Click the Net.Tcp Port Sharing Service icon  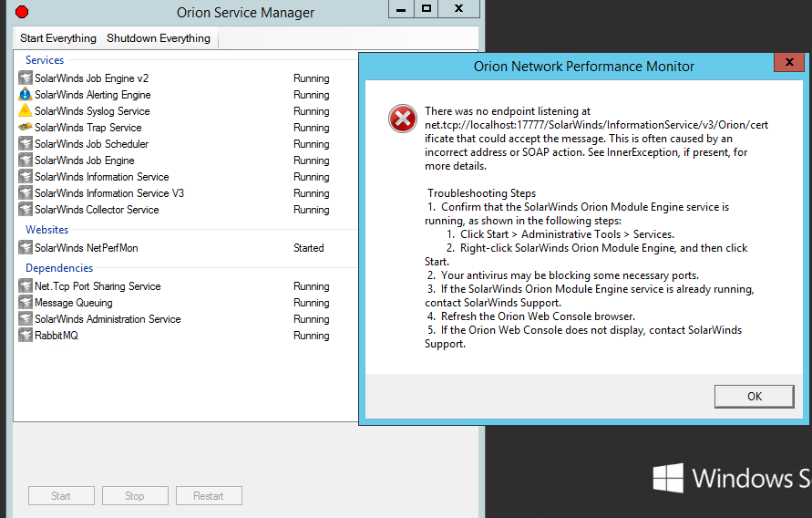pos(25,286)
